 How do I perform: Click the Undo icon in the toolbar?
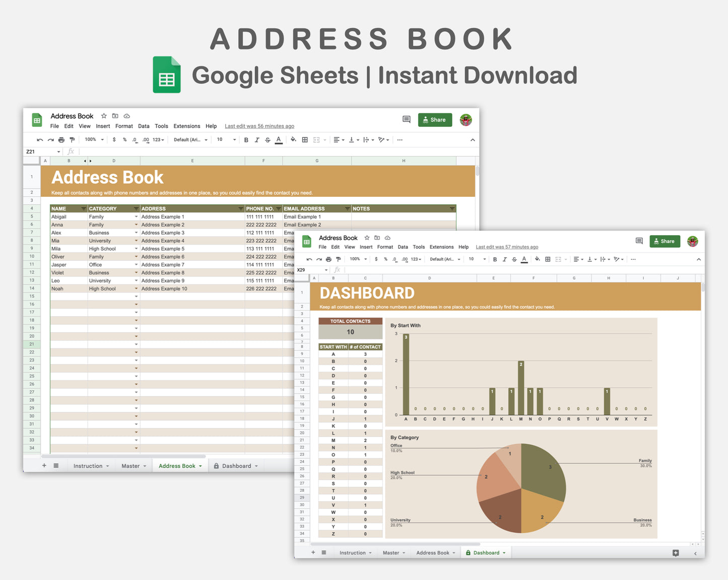40,139
